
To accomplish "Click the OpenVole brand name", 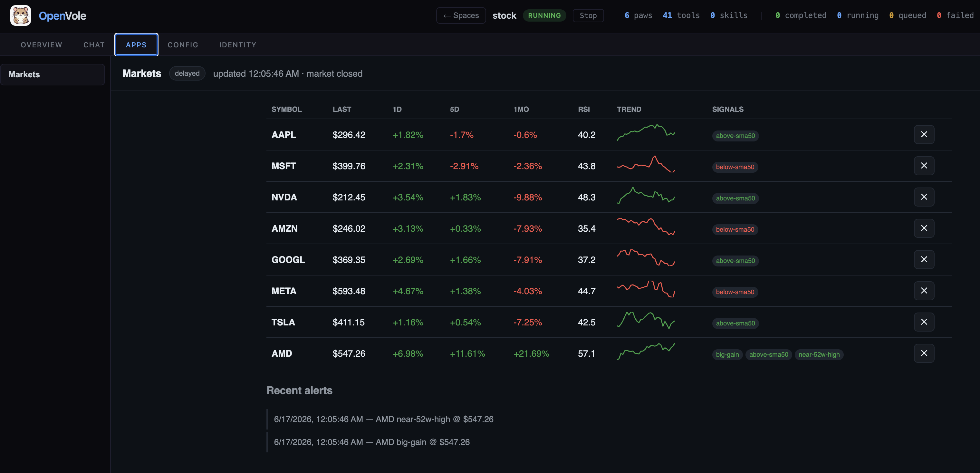I will tap(62, 16).
